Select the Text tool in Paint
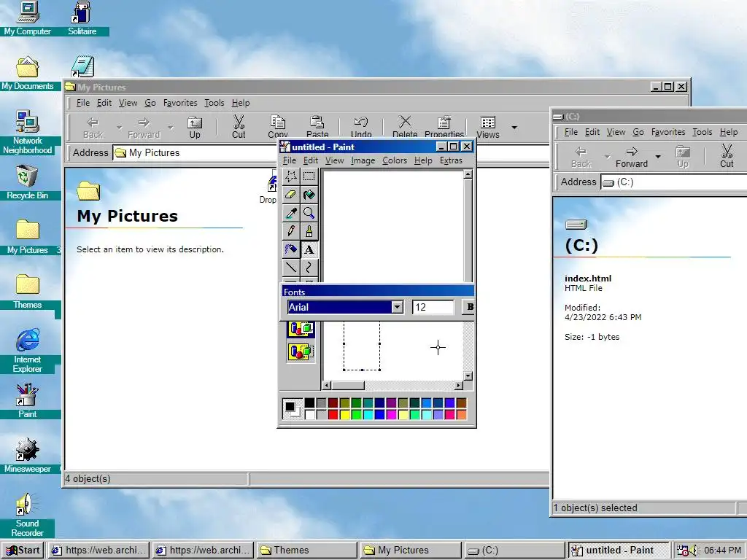The height and width of the screenshot is (560, 747). point(309,249)
